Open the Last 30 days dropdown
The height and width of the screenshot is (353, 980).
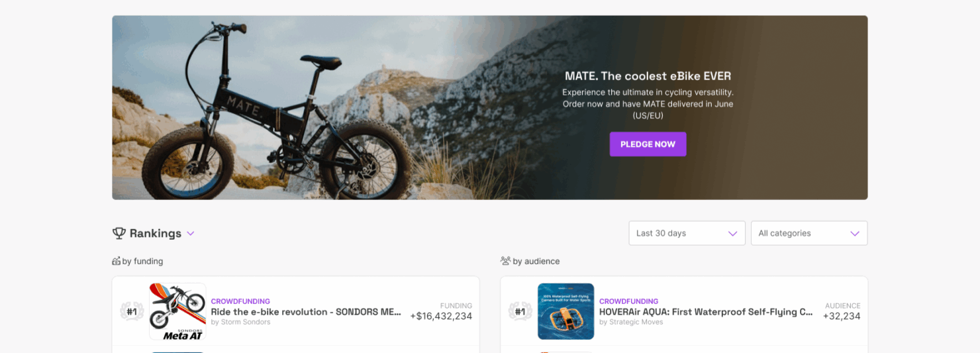point(687,233)
